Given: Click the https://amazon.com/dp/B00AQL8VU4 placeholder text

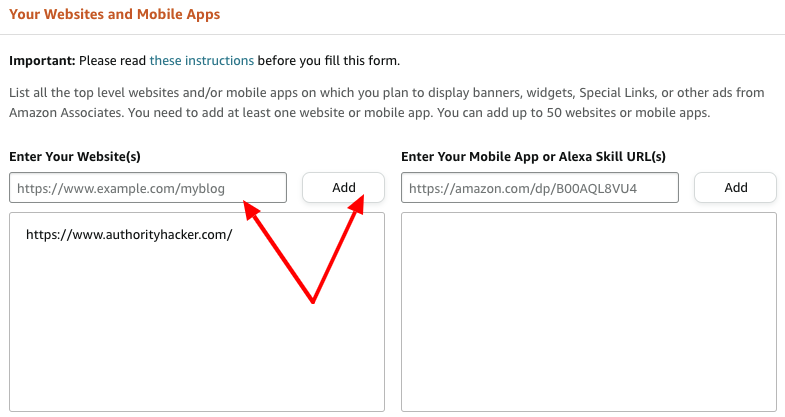Looking at the screenshot, I should (522, 187).
